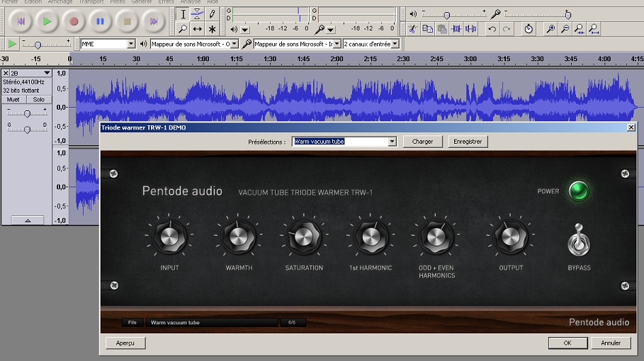Click the output meter speaker icon

click(234, 29)
